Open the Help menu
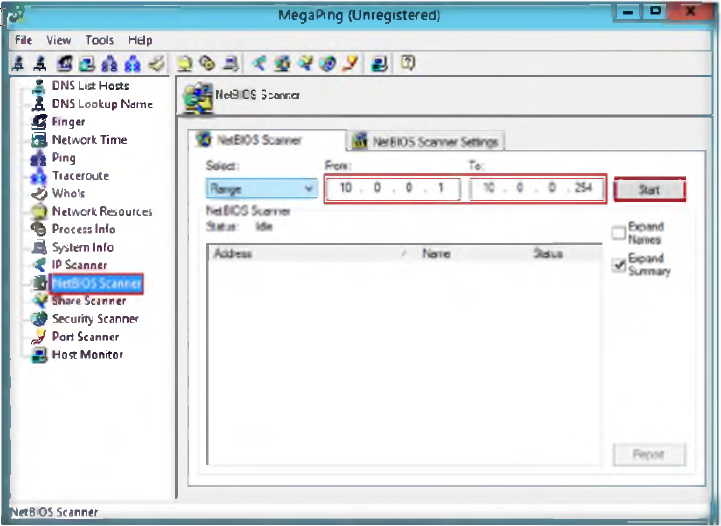This screenshot has width=721, height=526. click(x=140, y=40)
